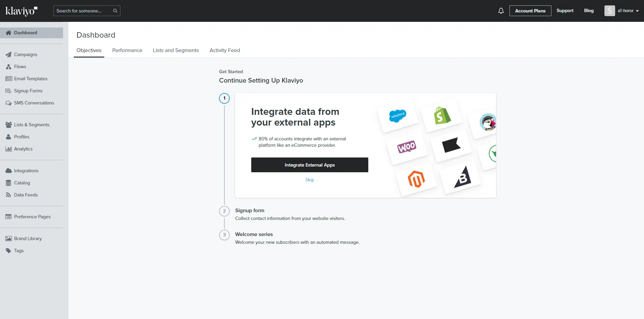The width and height of the screenshot is (644, 319).
Task: Open the aT-horor account dropdown
Action: pyautogui.click(x=628, y=11)
